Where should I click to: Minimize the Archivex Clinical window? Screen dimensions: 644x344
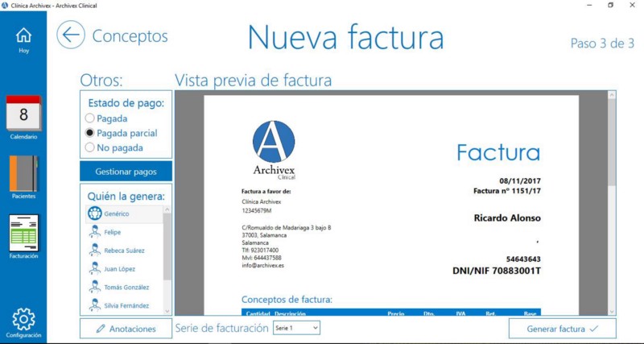[589, 6]
